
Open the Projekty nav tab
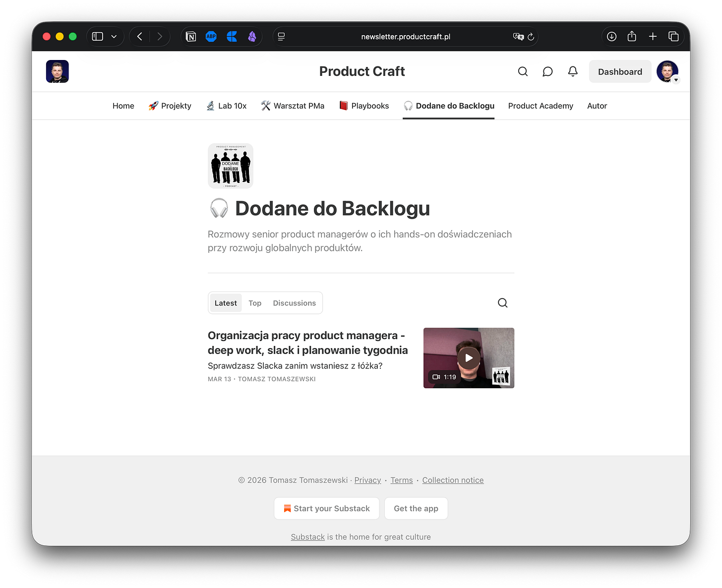[170, 106]
